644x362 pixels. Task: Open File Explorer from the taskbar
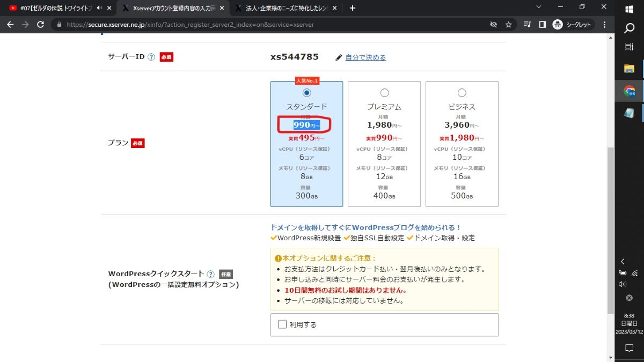[629, 69]
